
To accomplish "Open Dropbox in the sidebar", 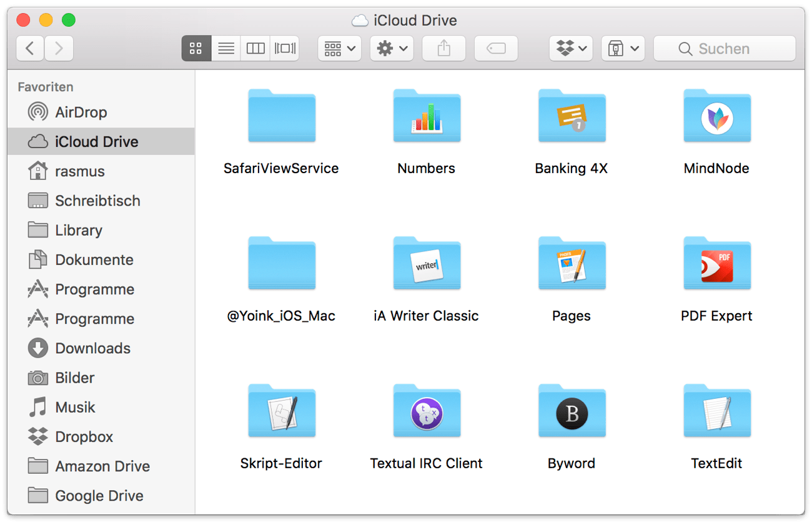I will click(101, 436).
